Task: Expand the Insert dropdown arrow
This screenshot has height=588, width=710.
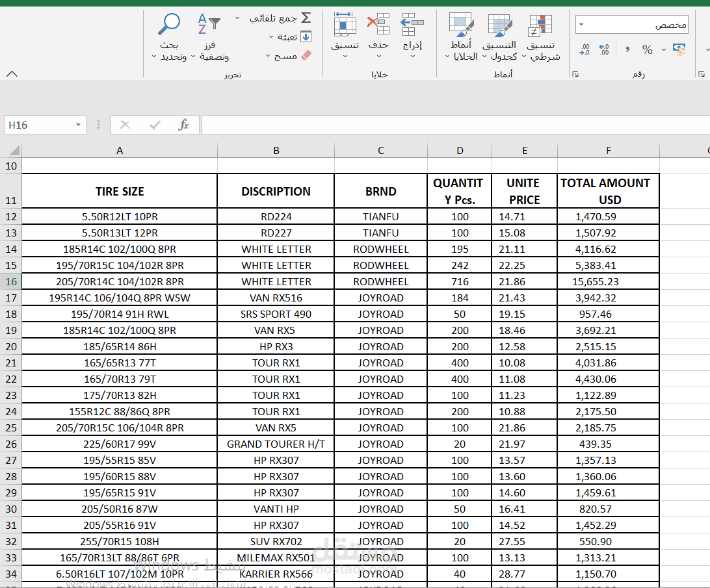Action: coord(413,57)
